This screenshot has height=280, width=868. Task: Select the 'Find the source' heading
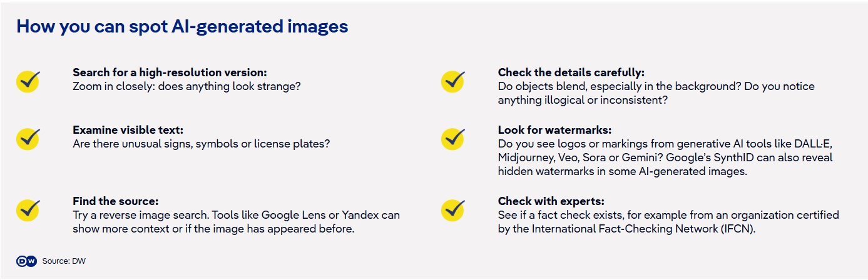point(115,201)
